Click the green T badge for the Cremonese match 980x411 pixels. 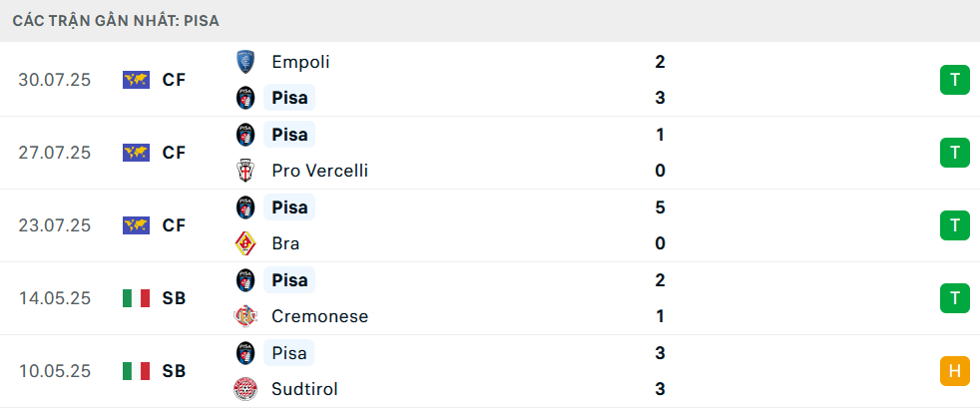pos(954,298)
